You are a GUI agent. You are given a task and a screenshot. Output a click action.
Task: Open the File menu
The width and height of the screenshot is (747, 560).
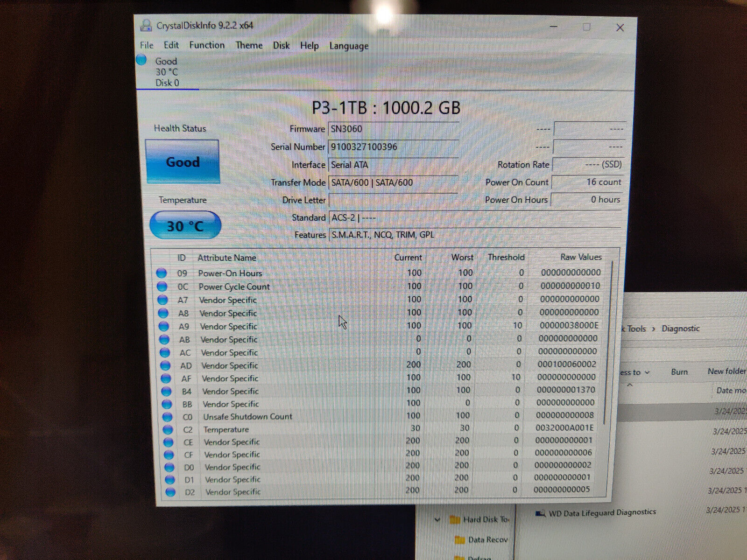pos(147,45)
